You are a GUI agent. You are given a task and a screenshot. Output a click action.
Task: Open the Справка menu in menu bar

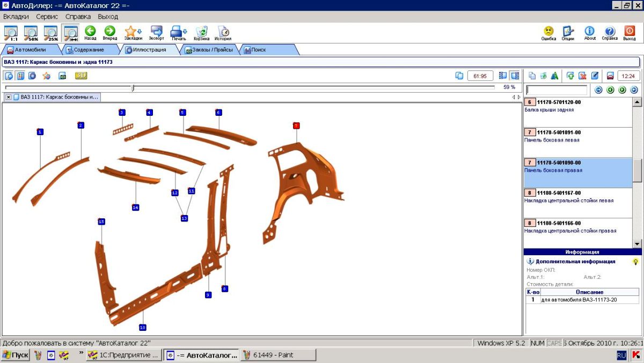click(x=78, y=17)
